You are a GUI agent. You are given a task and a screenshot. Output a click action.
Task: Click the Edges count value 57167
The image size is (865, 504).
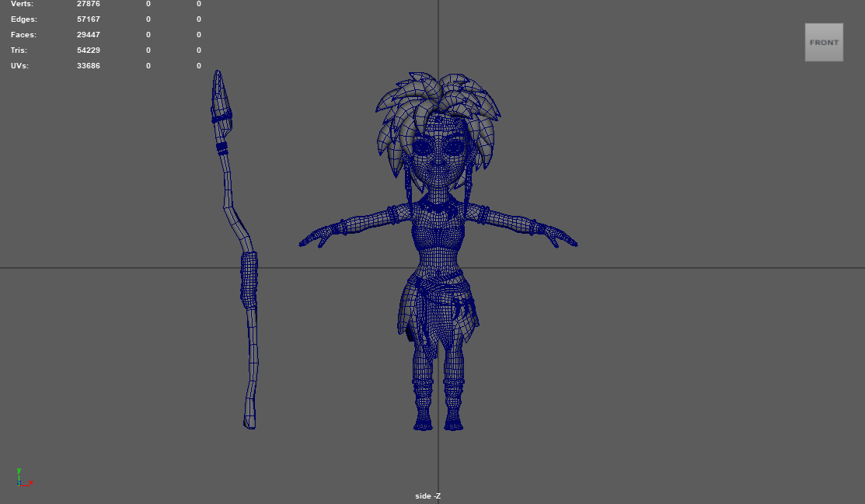(89, 19)
